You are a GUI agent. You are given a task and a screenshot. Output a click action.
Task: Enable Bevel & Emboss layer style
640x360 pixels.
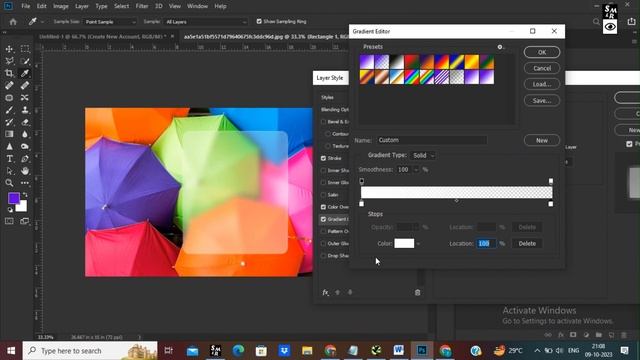click(323, 122)
